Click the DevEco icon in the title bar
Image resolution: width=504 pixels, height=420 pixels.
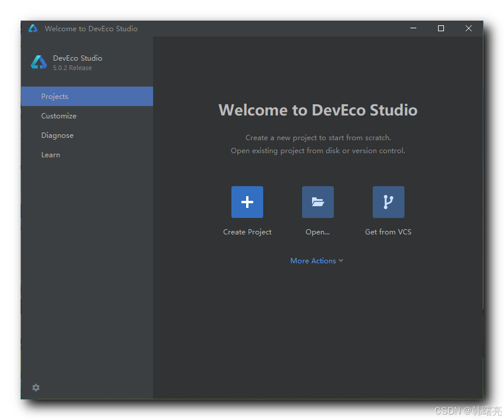tap(33, 29)
